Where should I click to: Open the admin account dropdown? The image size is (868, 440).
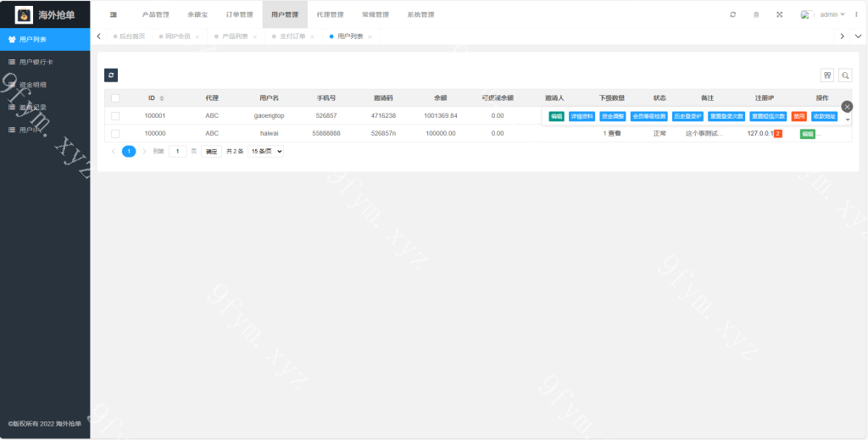click(832, 15)
